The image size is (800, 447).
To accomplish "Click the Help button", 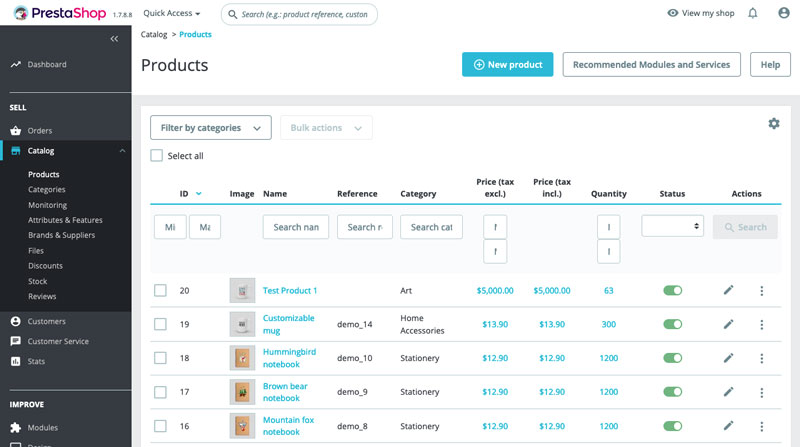I will pos(770,64).
